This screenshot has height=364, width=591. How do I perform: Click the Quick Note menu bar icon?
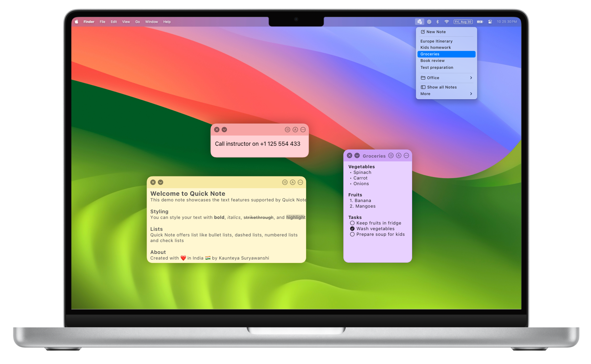click(420, 22)
